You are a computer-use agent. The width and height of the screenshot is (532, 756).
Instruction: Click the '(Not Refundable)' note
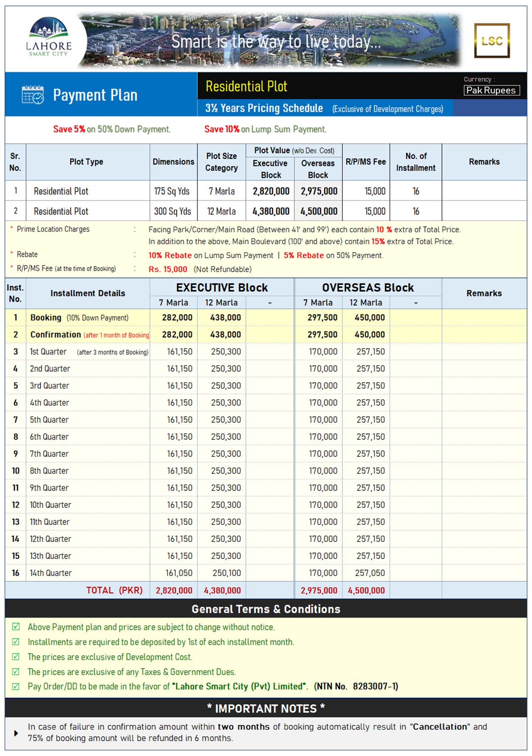(x=222, y=269)
